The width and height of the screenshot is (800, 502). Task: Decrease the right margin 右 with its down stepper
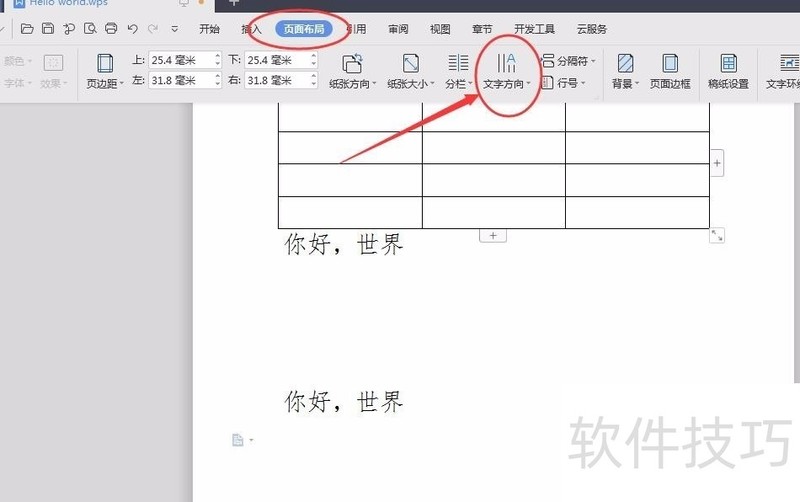point(314,84)
